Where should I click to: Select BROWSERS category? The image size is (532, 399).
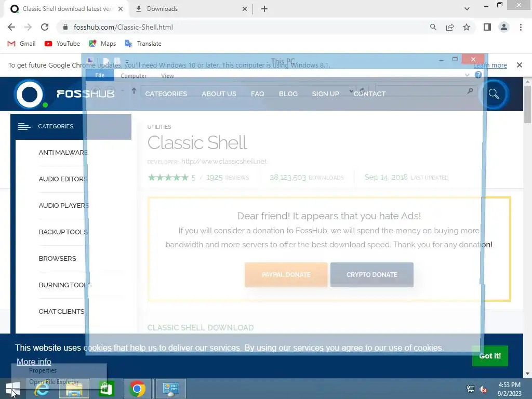(x=57, y=258)
